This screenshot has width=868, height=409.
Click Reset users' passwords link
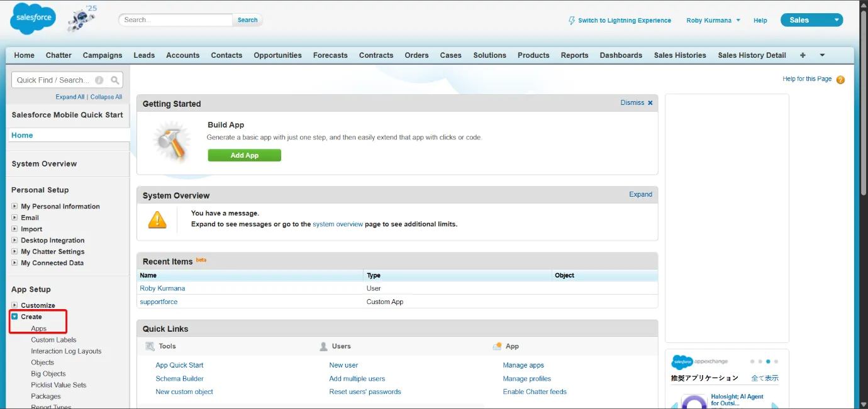(x=365, y=391)
